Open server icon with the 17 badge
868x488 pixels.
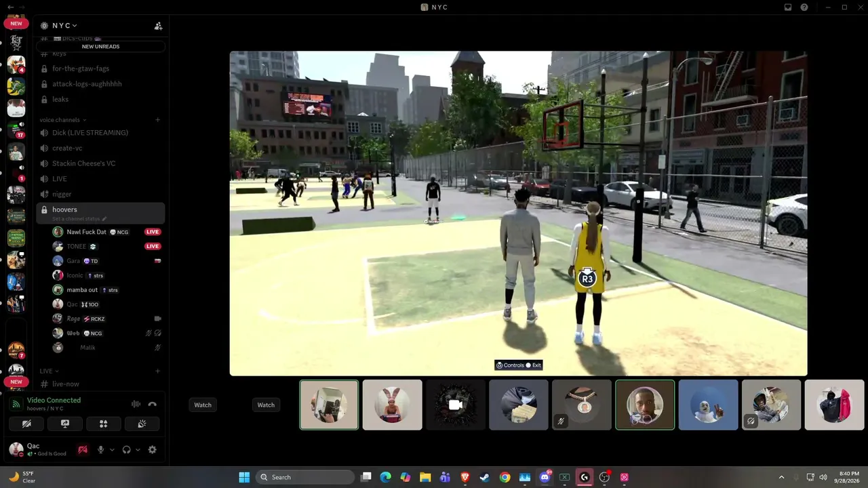point(16,130)
